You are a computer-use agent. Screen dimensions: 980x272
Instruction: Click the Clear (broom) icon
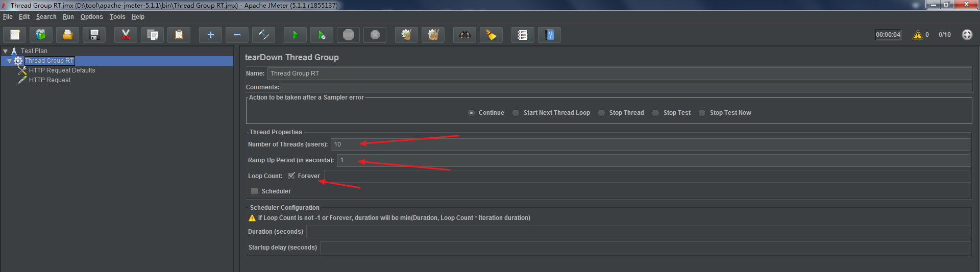click(x=406, y=35)
